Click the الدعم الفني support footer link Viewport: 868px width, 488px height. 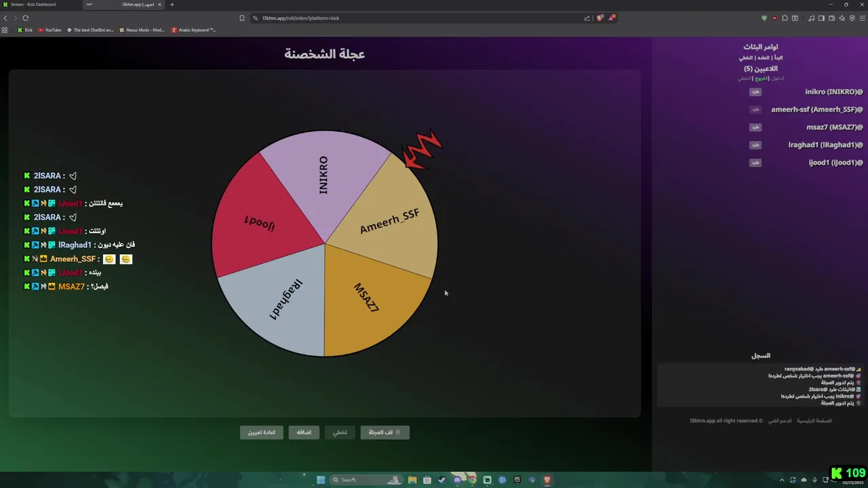(780, 421)
